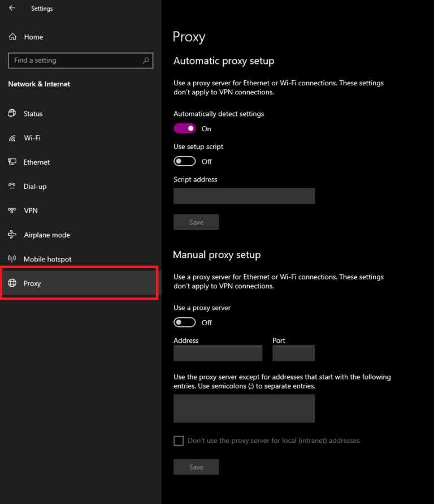This screenshot has width=434, height=504.
Task: Open Mobile hotspot using its icon
Action: click(12, 259)
